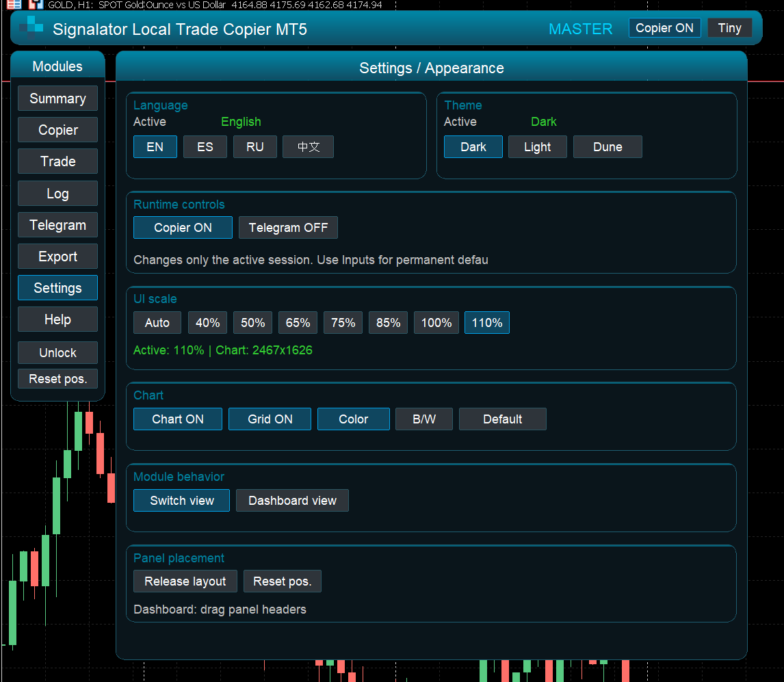Choose the Dune theme
This screenshot has width=784, height=682.
click(x=607, y=147)
